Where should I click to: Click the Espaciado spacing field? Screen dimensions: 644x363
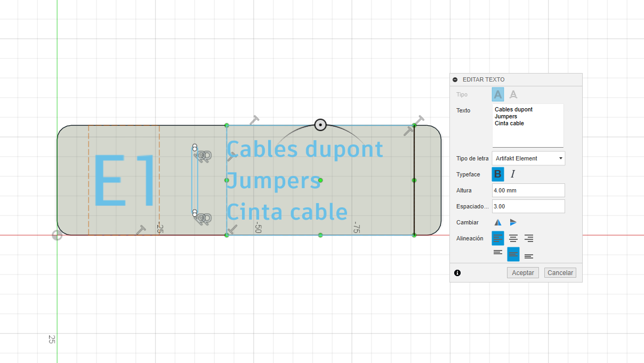(x=528, y=206)
